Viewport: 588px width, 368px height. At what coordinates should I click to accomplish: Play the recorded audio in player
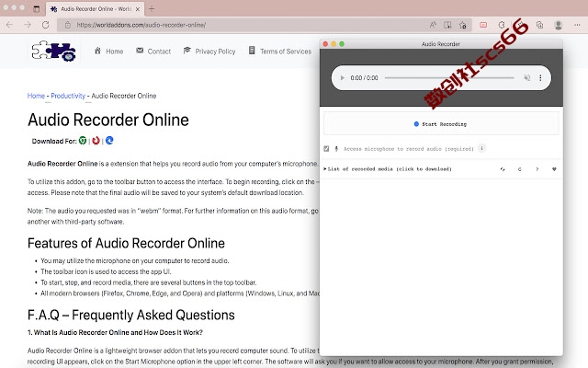[342, 78]
